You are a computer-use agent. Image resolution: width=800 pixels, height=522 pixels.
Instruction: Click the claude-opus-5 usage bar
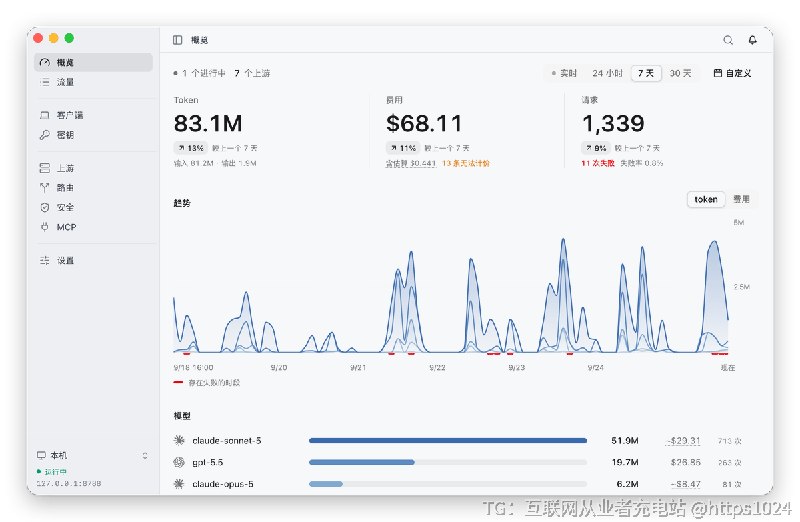tap(448, 484)
